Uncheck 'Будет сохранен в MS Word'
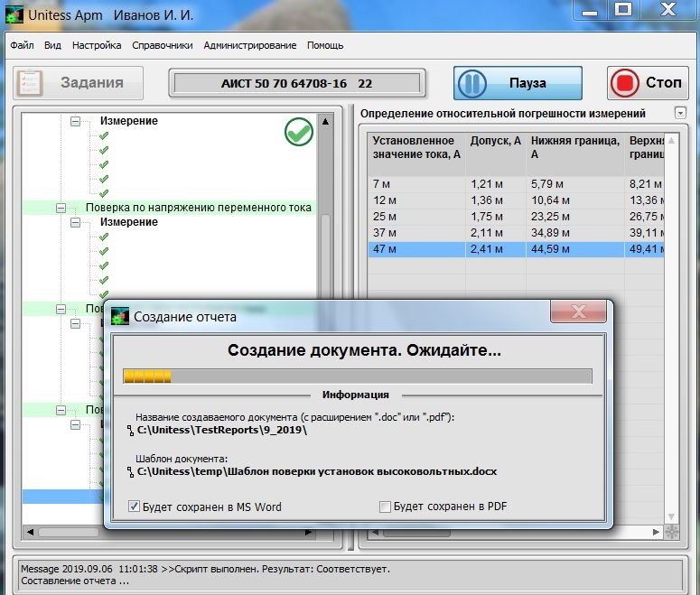The width and height of the screenshot is (700, 595). 135,507
